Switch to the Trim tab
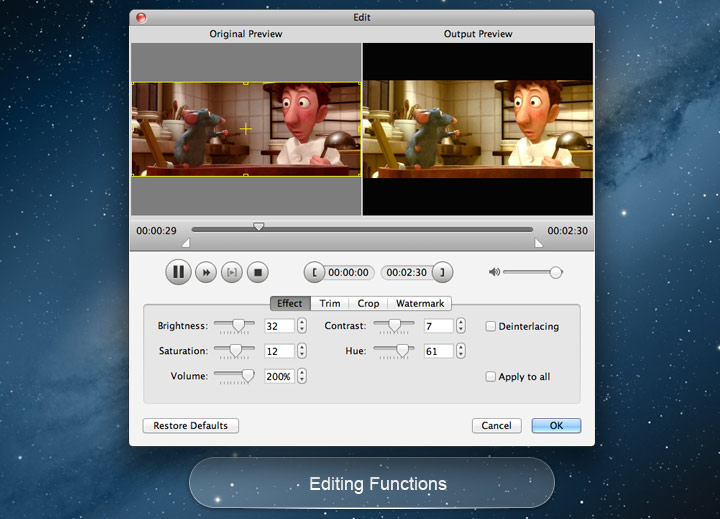This screenshot has width=720, height=519. tap(330, 304)
